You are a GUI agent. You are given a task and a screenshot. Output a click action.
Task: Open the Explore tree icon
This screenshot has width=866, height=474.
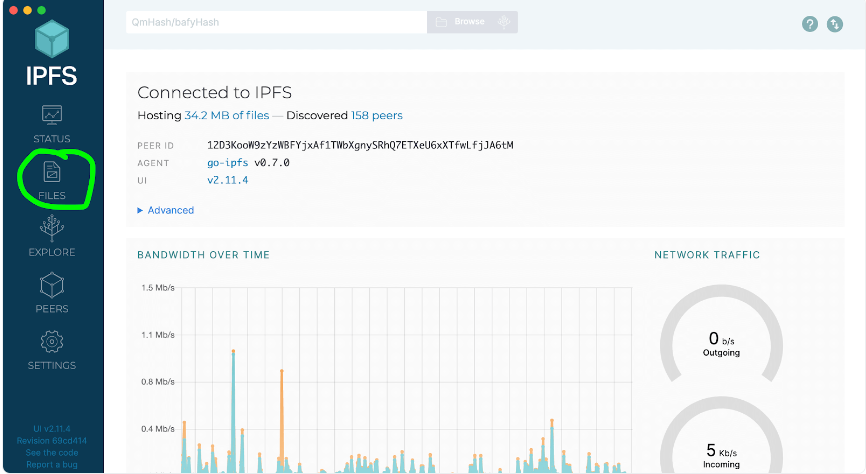coord(52,228)
